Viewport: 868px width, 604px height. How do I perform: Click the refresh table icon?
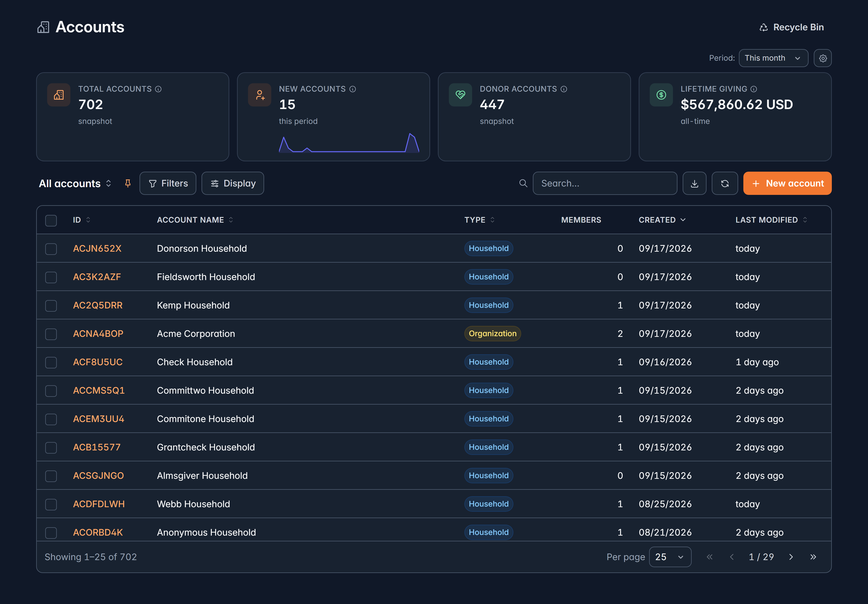pos(725,183)
